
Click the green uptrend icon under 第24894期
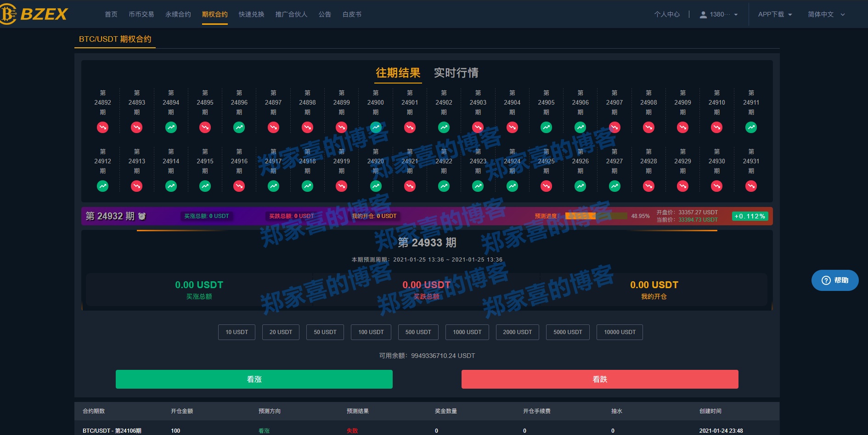point(170,127)
